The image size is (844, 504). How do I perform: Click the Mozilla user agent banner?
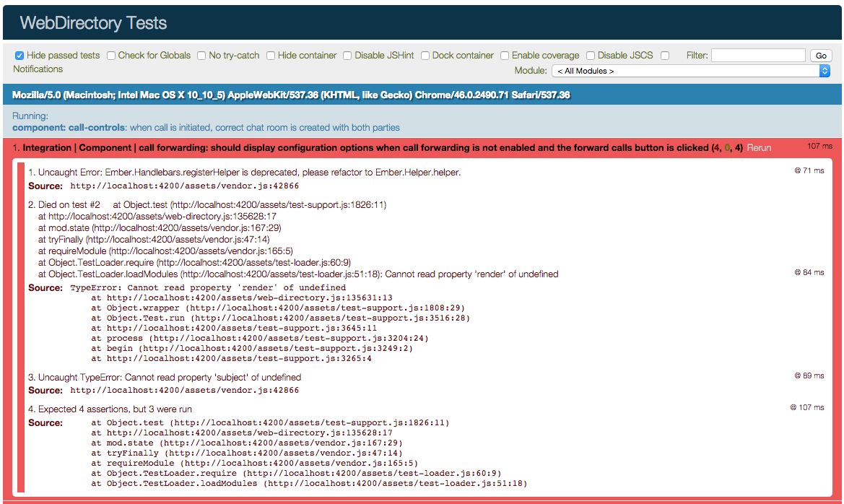[x=291, y=95]
